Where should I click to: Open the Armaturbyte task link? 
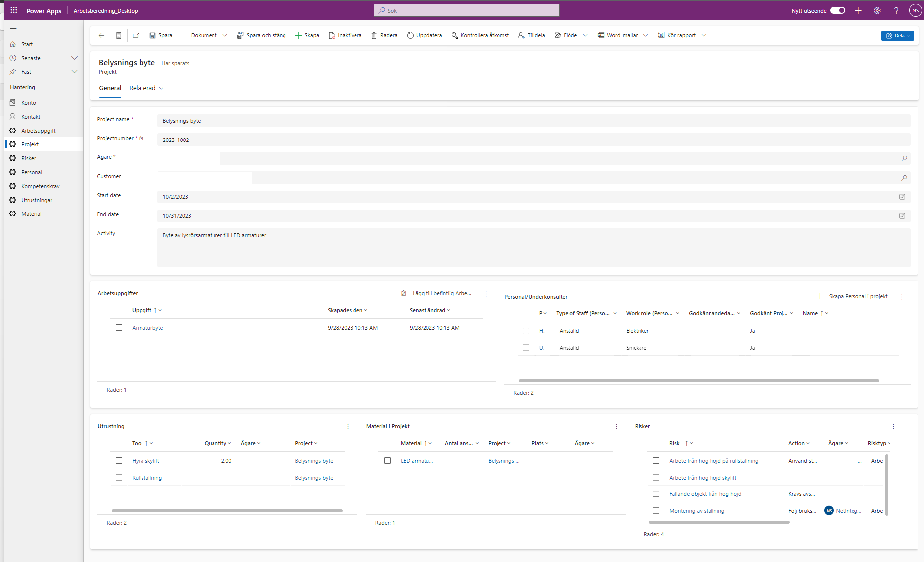(x=147, y=328)
